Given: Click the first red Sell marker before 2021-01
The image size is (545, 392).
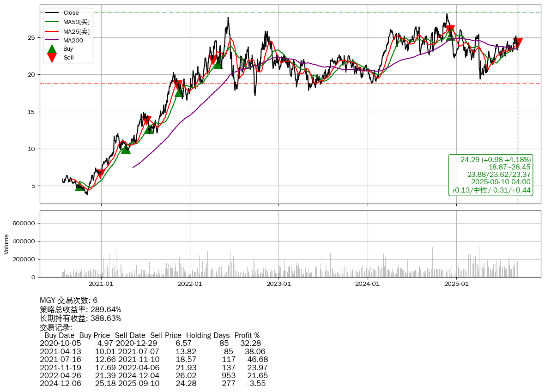Looking at the screenshot, I should (100, 174).
